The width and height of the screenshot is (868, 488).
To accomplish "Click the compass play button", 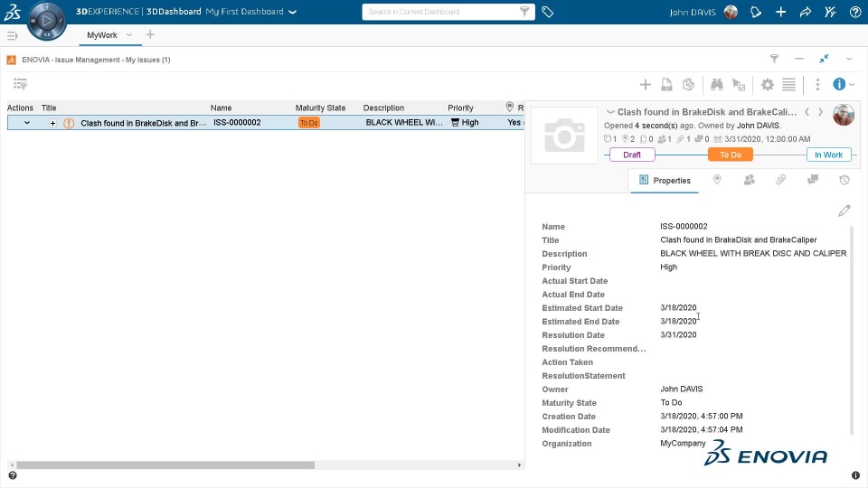I will point(47,21).
